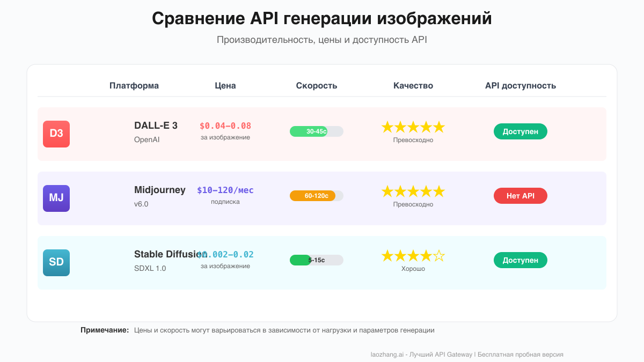Click the teal SD platform icon

point(56,263)
